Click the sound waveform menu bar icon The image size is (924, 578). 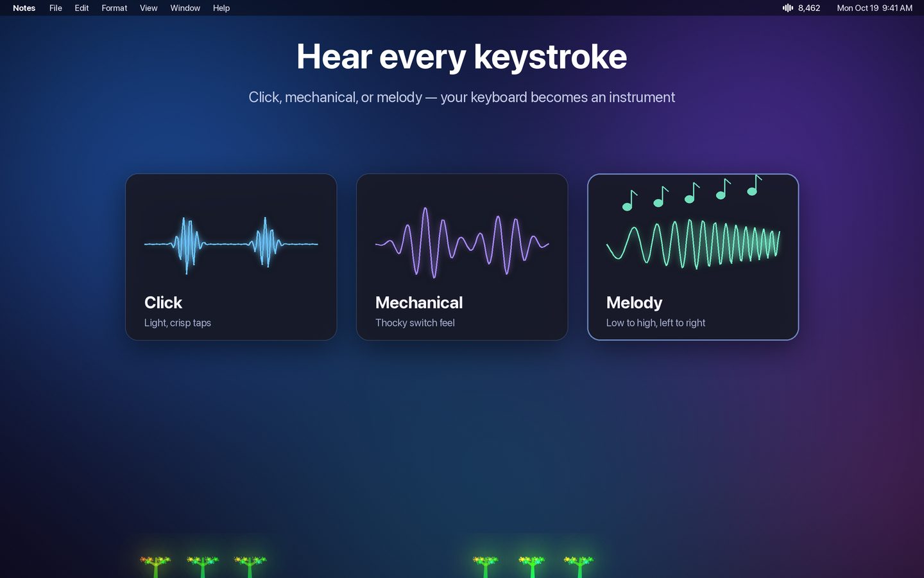coord(788,8)
